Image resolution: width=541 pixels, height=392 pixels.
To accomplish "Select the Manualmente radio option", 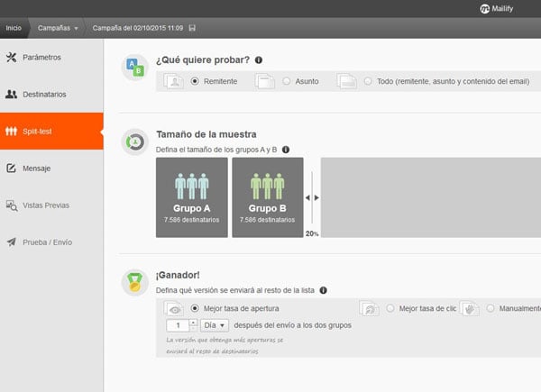I will (491, 308).
